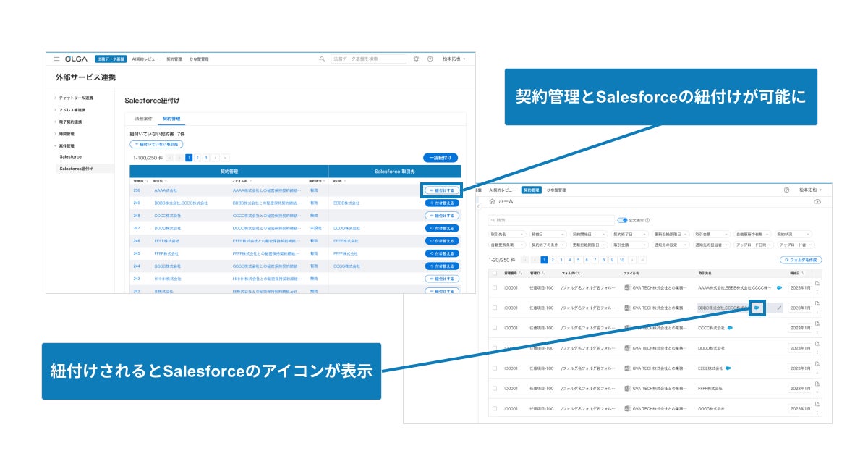Click the highlighted Salesforce cloud icon on BBBB row

[x=757, y=308]
